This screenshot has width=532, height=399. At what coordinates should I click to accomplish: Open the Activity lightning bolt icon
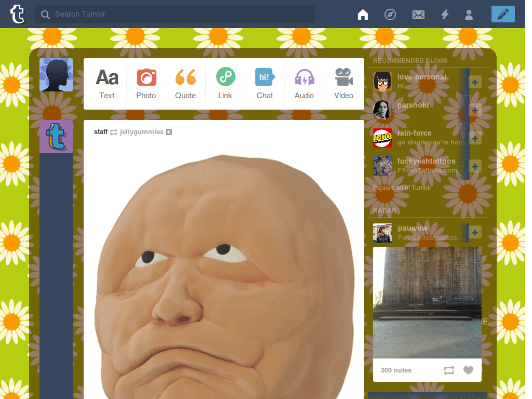pos(445,14)
